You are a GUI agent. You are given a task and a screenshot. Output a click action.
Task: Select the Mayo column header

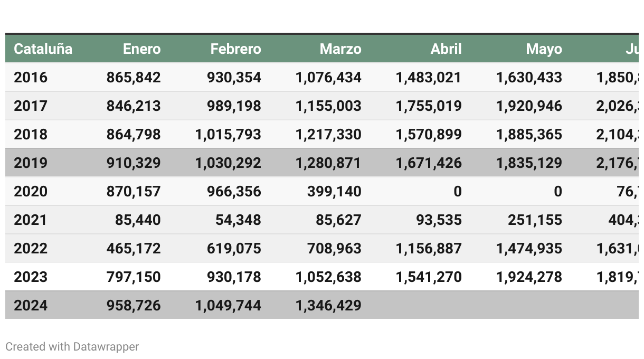(544, 49)
